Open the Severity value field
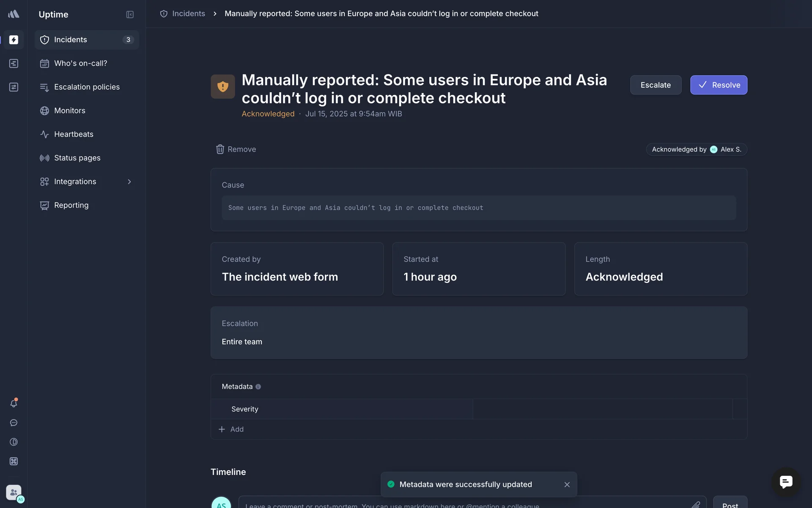Image resolution: width=812 pixels, height=508 pixels. point(602,409)
